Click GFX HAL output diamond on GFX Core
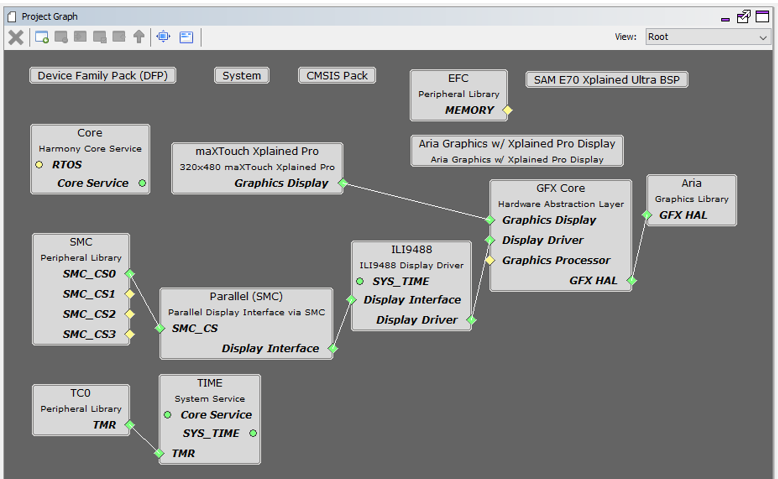The width and height of the screenshot is (778, 479). click(632, 280)
